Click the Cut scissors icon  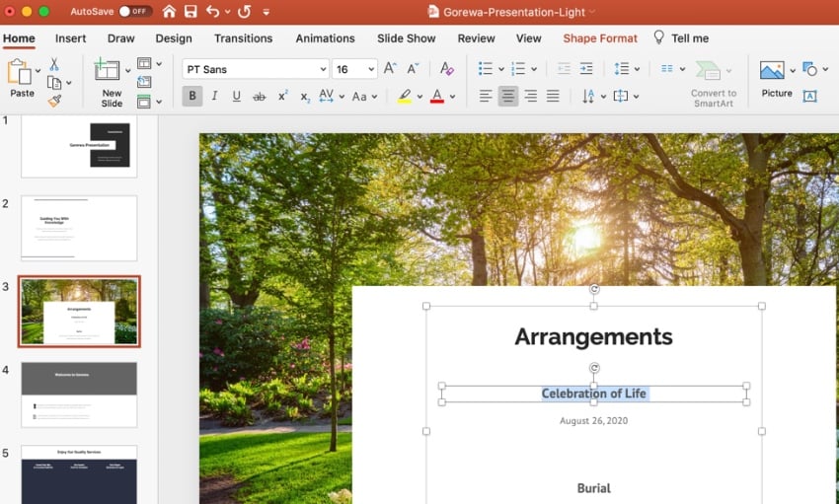click(54, 64)
